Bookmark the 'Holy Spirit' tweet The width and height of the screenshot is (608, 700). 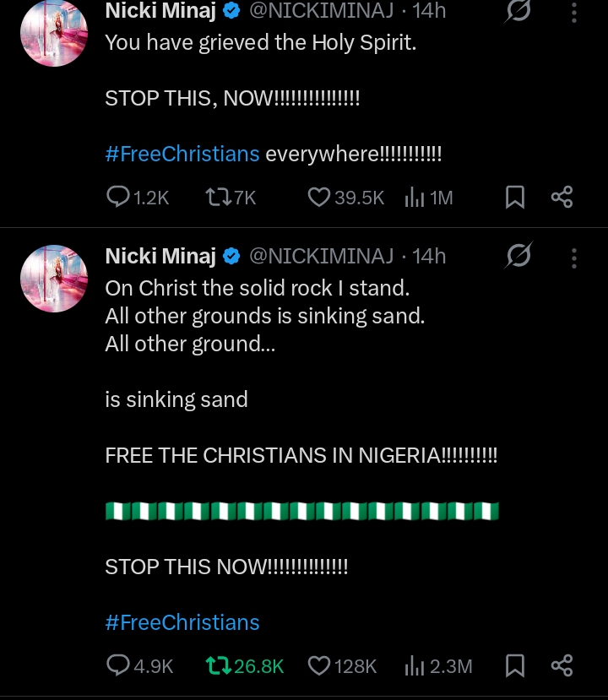click(515, 198)
